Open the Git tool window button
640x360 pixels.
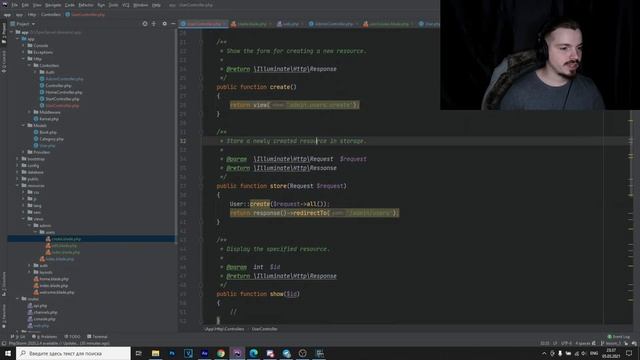[x=18, y=337]
